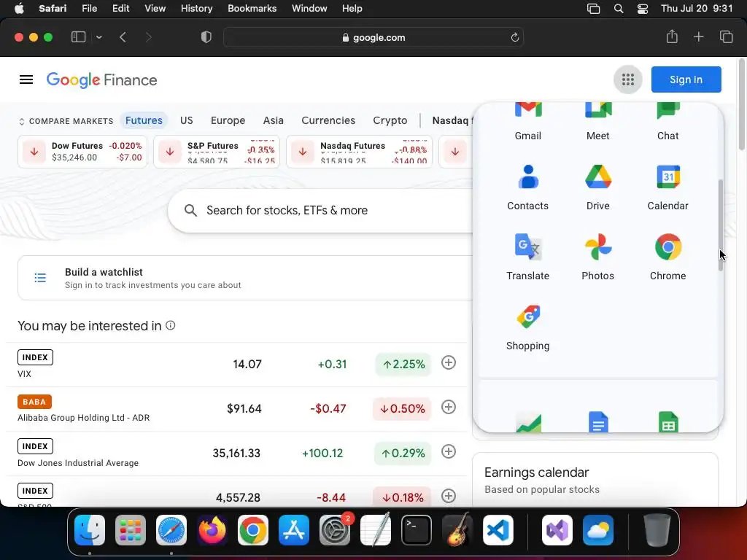Open a new Safari tab with plus
747x560 pixels.
click(x=698, y=36)
